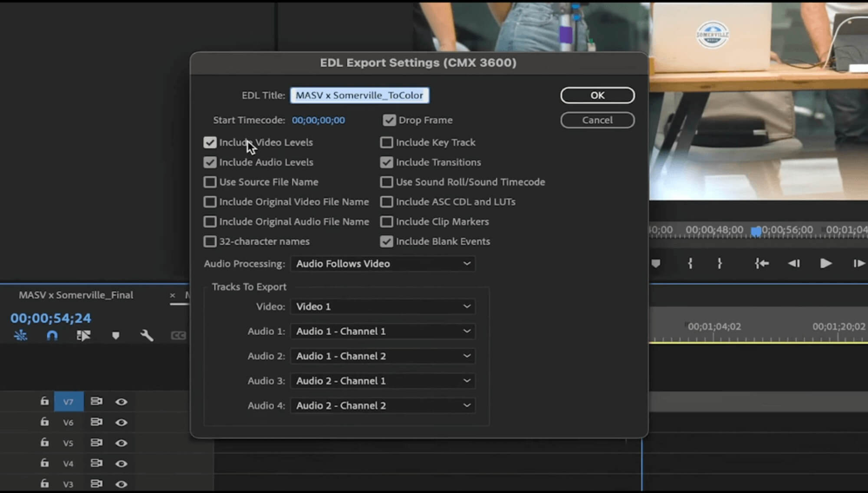Image resolution: width=868 pixels, height=493 pixels.
Task: Open the Audio 2 channel dropdown
Action: click(383, 356)
